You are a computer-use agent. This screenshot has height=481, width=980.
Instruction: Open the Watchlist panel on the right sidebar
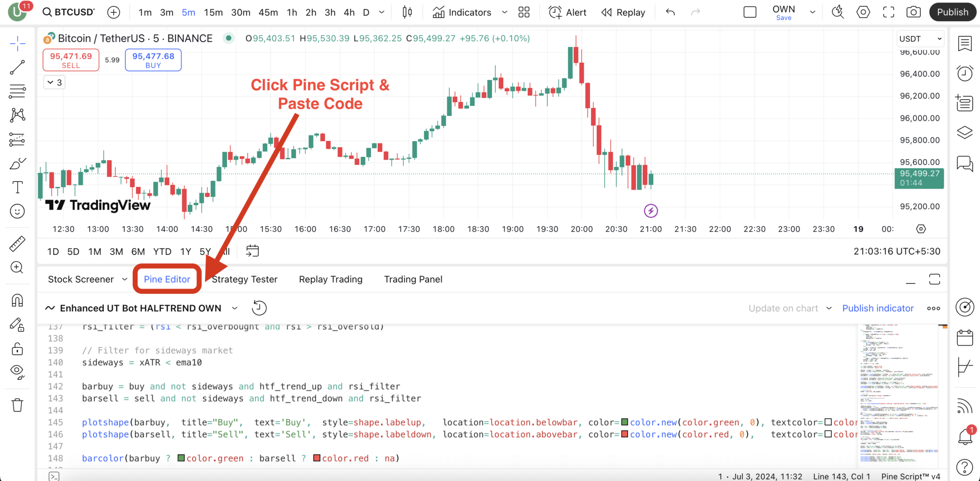[965, 43]
